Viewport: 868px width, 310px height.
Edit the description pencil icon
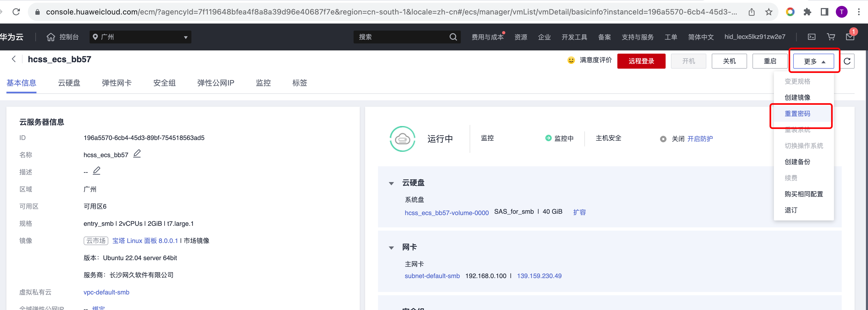click(96, 171)
